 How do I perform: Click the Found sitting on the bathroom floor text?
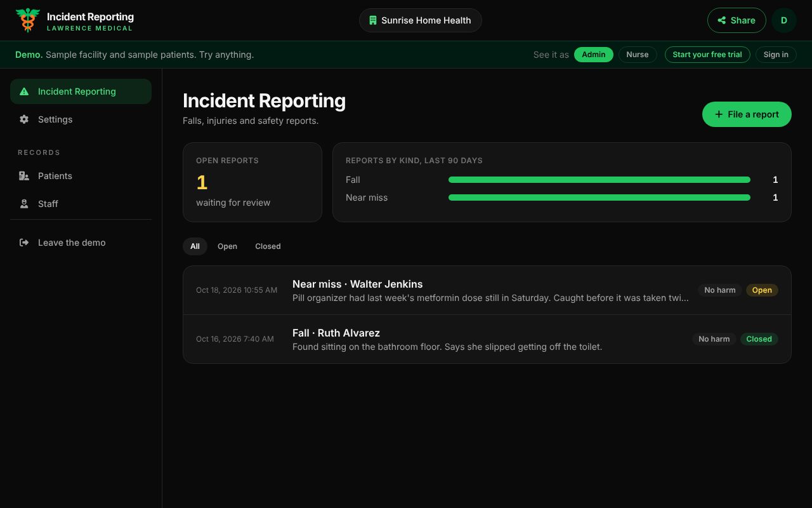click(447, 347)
